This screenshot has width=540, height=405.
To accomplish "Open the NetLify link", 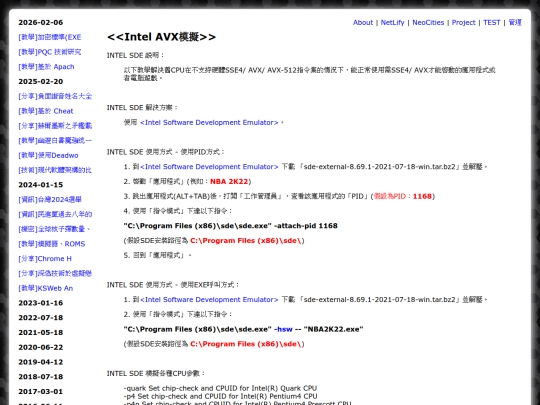I will tap(392, 22).
